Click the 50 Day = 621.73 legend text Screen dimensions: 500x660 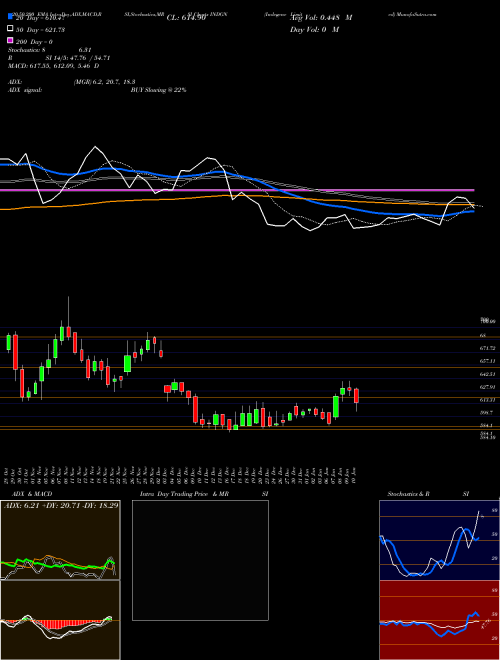(39, 30)
